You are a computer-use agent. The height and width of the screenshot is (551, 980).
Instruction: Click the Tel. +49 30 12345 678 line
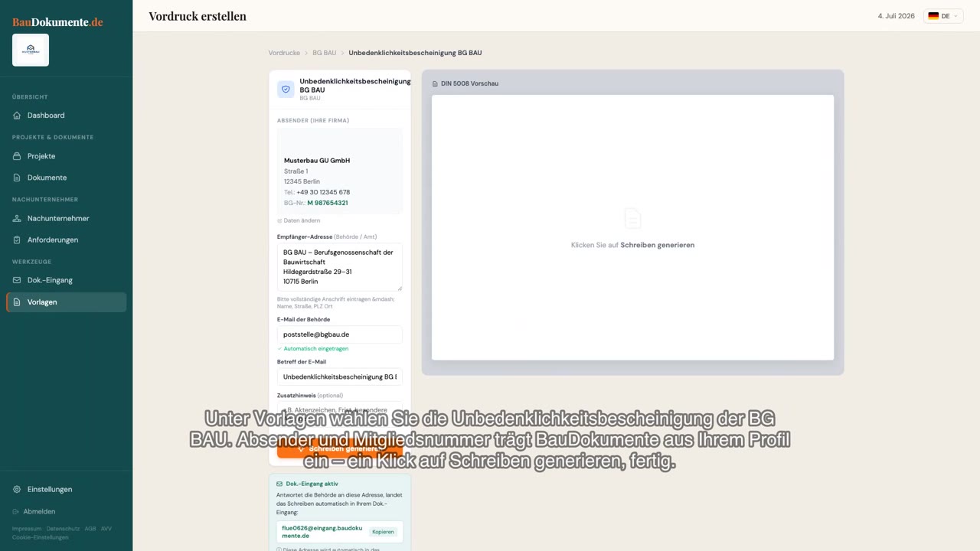317,192
